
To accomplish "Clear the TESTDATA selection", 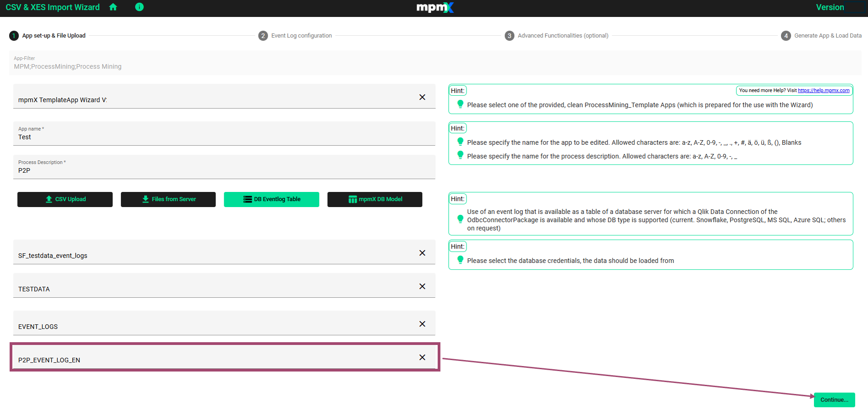I will tap(422, 286).
